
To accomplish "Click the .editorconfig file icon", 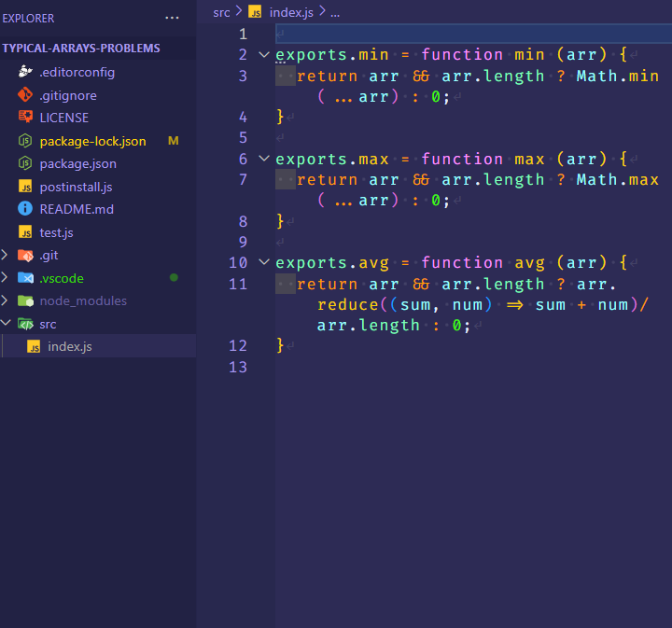I will coord(25,72).
